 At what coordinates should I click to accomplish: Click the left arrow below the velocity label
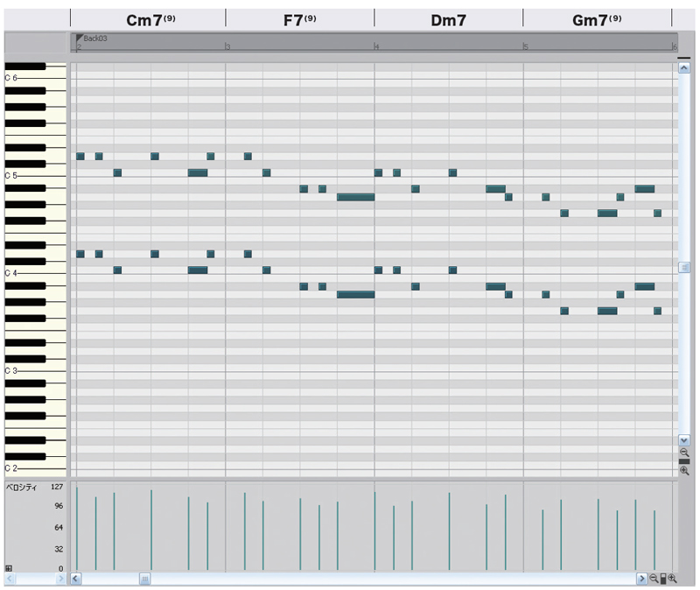(x=10, y=579)
